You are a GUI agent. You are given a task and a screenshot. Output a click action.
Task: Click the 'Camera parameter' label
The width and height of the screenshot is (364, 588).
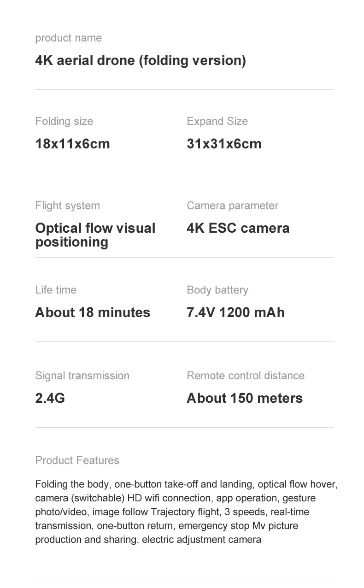point(232,206)
